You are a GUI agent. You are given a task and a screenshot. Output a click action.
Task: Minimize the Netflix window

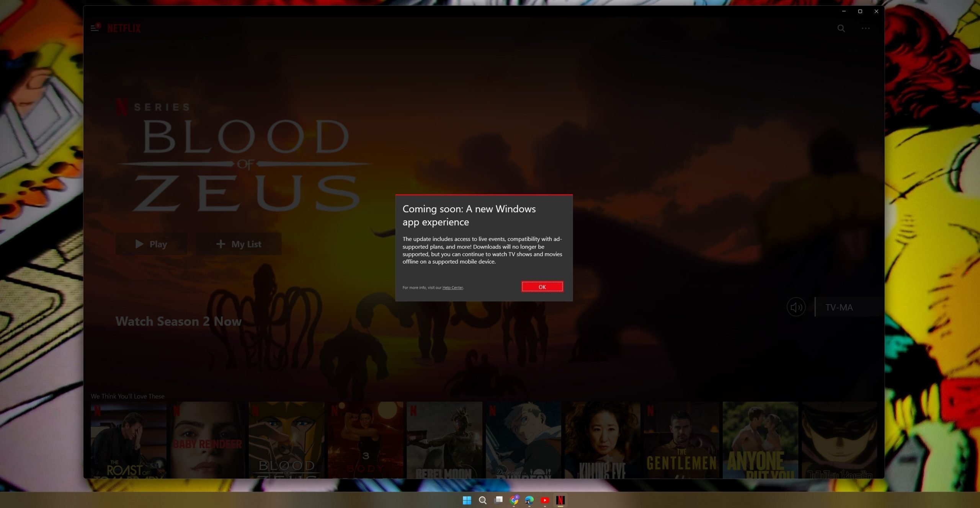tap(844, 11)
